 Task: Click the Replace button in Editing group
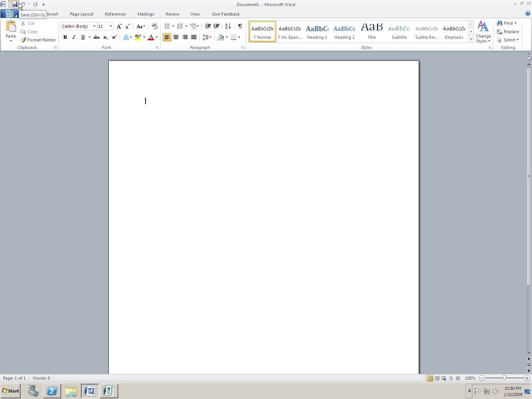pyautogui.click(x=511, y=32)
